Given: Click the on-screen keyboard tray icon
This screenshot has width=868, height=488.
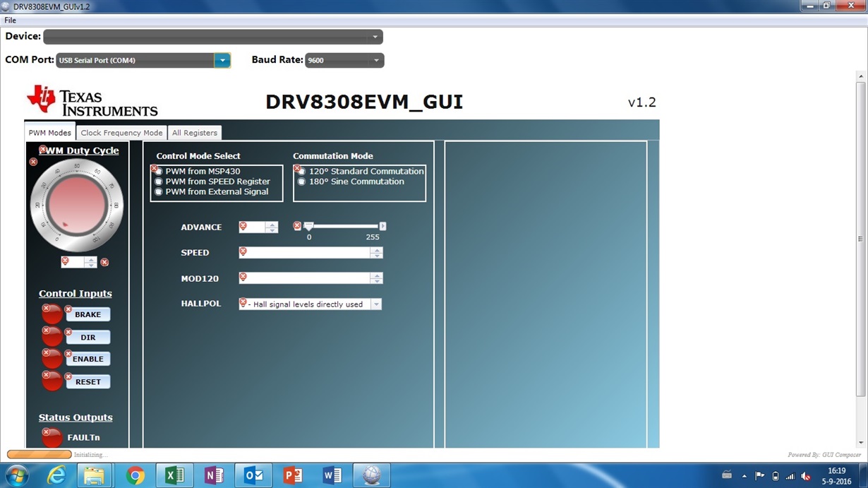Looking at the screenshot, I should pos(727,475).
